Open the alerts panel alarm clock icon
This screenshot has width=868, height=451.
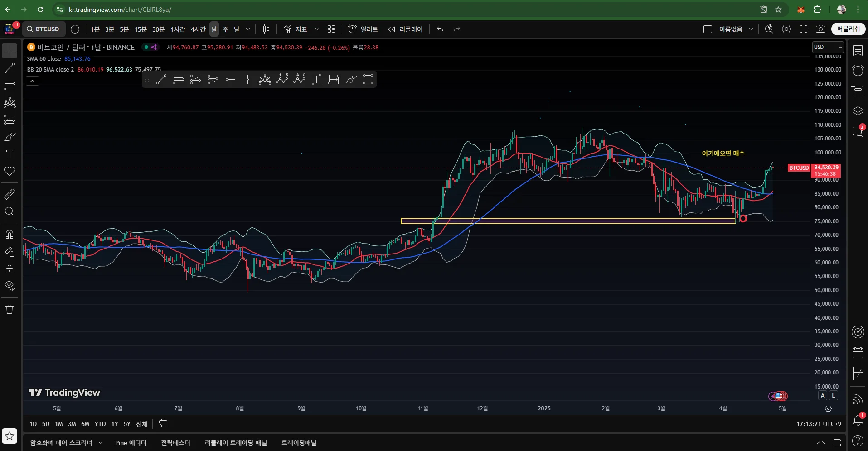point(858,71)
